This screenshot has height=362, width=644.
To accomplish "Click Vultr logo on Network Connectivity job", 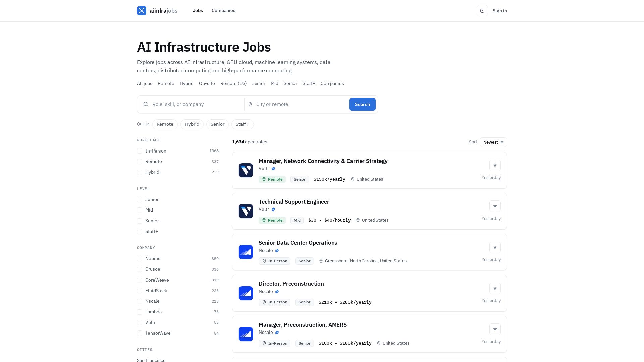I will tap(246, 170).
